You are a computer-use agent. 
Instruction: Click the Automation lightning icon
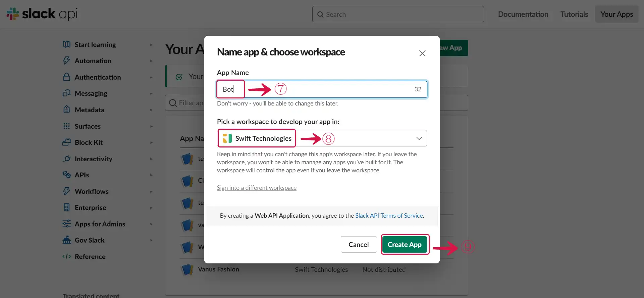coord(66,60)
